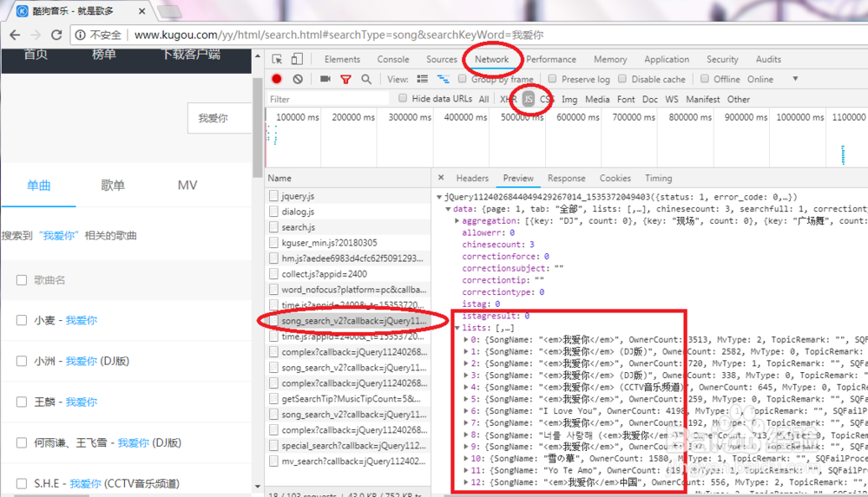The height and width of the screenshot is (497, 868).
Task: Tick the Offline checkbox
Action: 704,79
